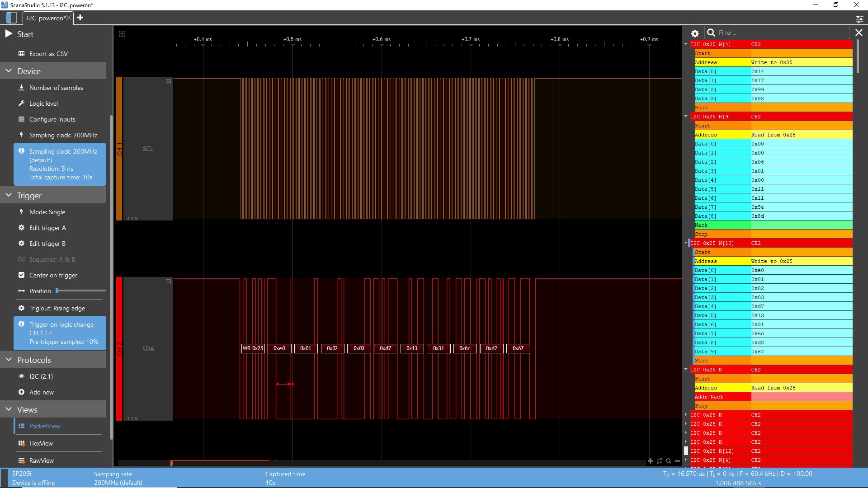This screenshot has width=868, height=488.
Task: Close the packet view panel with the X
Action: click(x=859, y=33)
